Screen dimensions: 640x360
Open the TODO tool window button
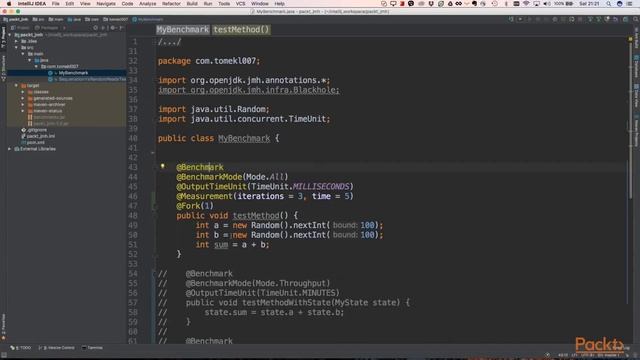[21, 348]
